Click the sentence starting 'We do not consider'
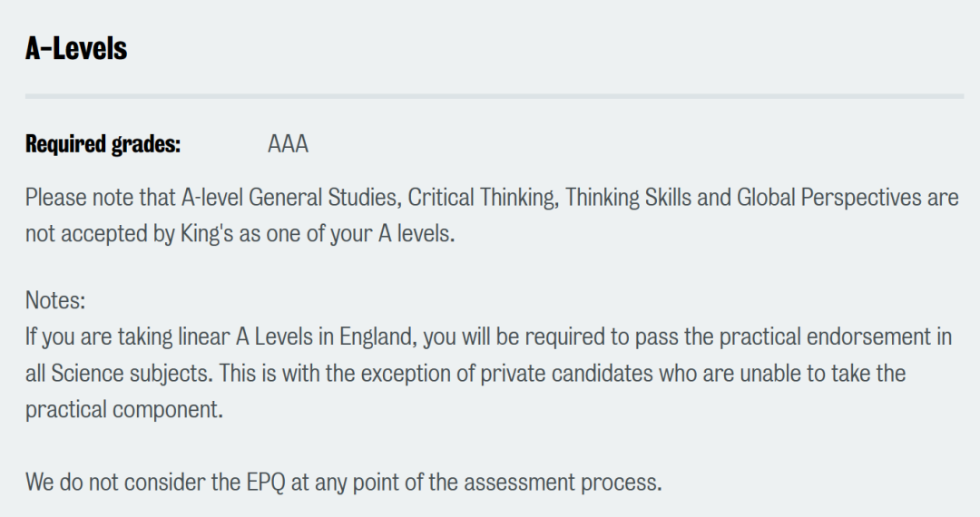This screenshot has width=980, height=517. click(343, 482)
